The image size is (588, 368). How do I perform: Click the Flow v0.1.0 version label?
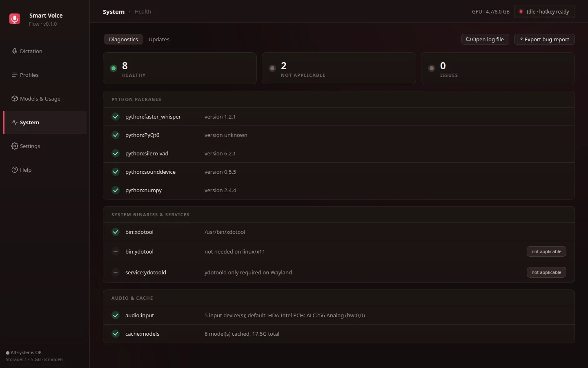43,24
